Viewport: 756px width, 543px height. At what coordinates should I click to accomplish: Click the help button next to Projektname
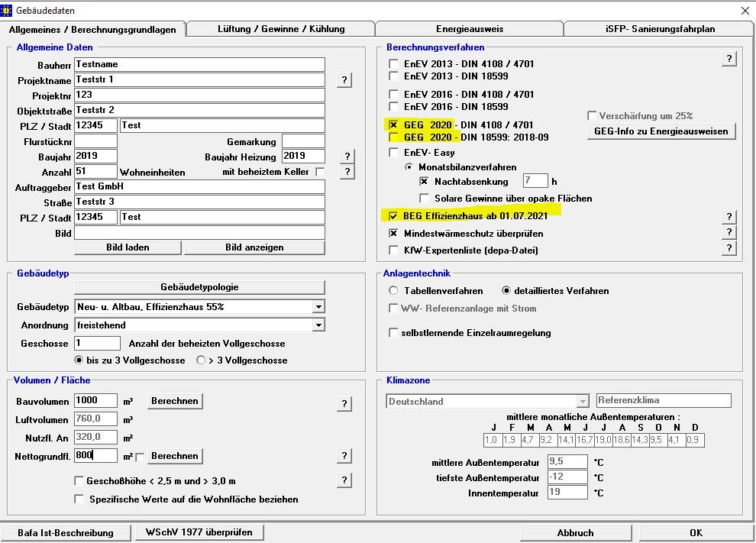[344, 80]
